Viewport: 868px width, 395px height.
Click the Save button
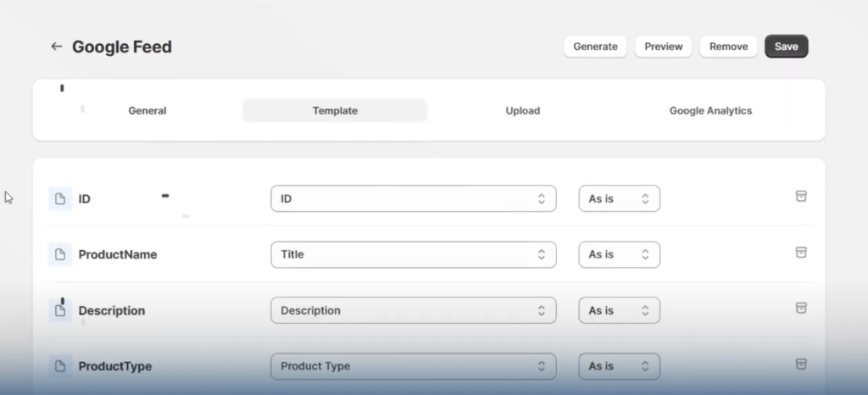[x=786, y=47]
